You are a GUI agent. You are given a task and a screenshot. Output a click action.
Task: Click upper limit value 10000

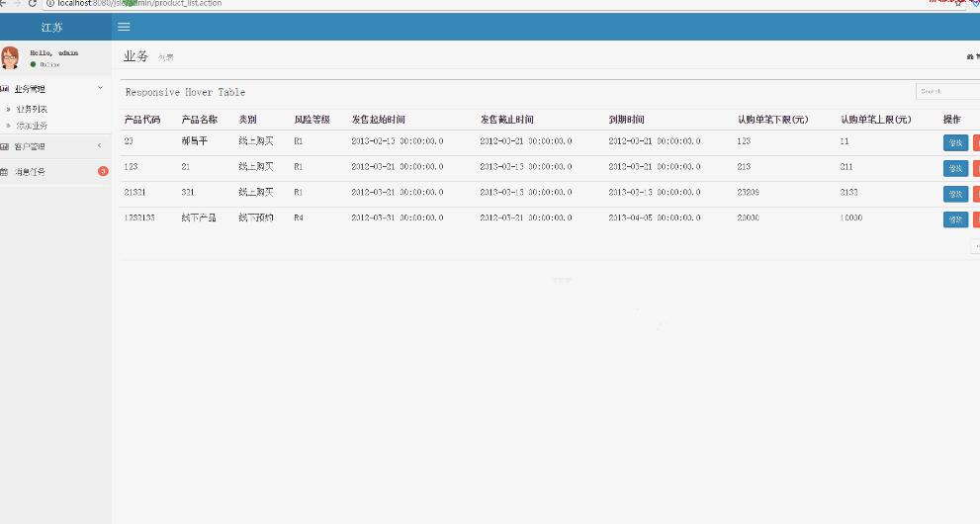[x=851, y=218]
